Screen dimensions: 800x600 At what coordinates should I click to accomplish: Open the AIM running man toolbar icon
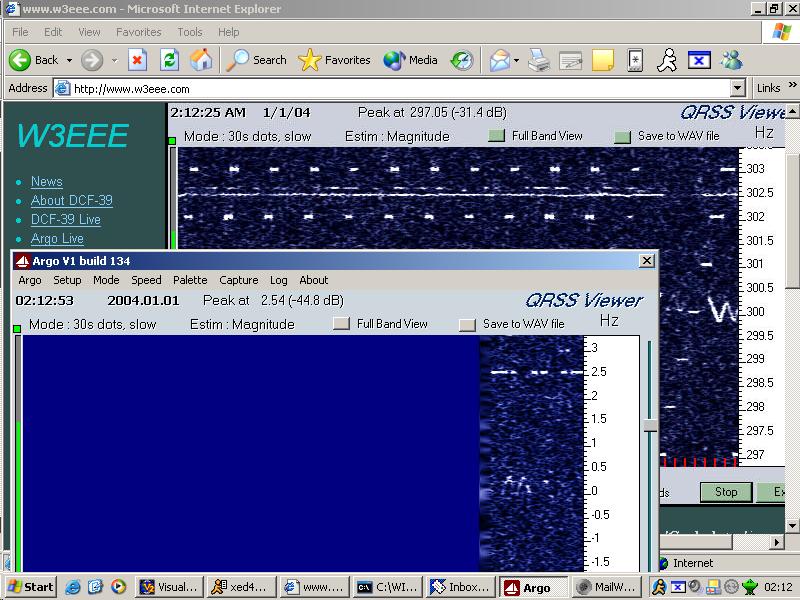667,60
